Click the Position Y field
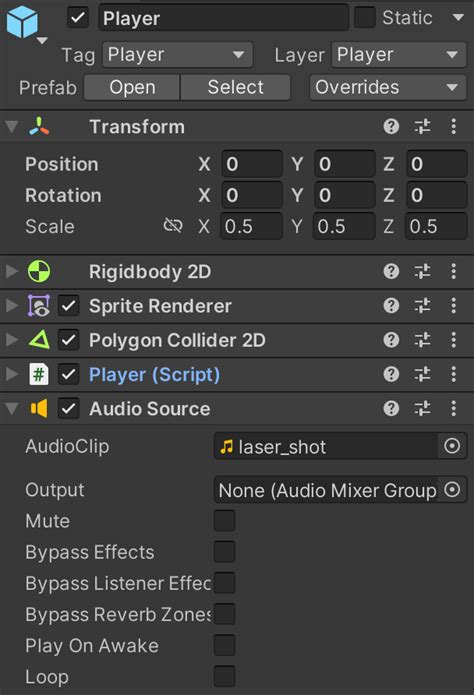This screenshot has width=474, height=695. 345,164
